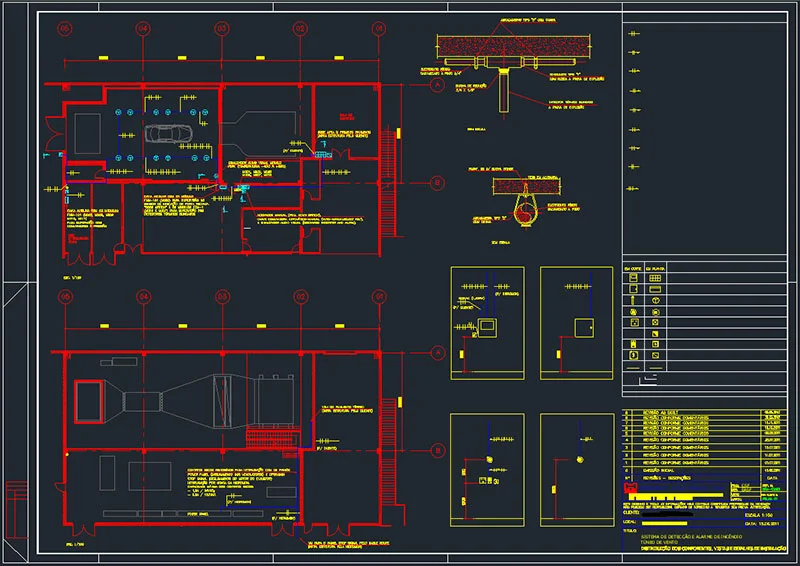
Task: Select grid bubble 01 in upper plan
Action: point(378,30)
